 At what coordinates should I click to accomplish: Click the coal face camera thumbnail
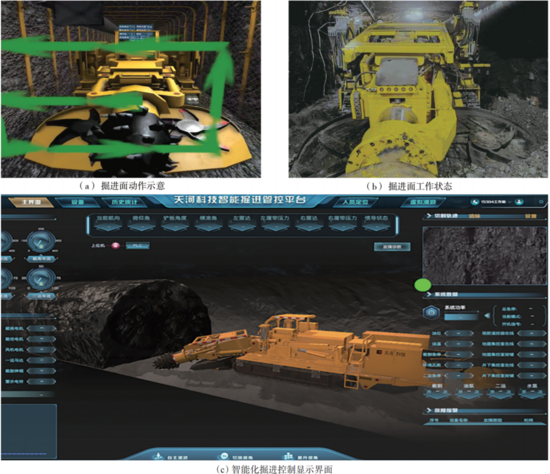pyautogui.click(x=485, y=255)
